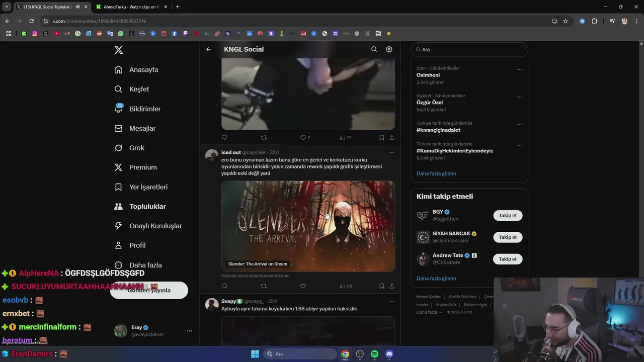This screenshot has height=362, width=644.
Task: Open community settings gear icon
Action: tap(389, 49)
